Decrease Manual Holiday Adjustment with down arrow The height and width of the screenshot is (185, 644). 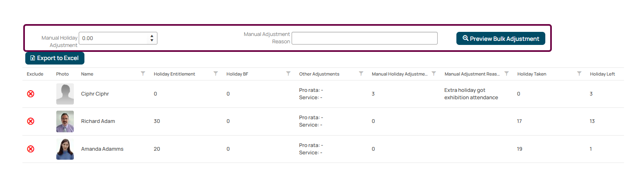[152, 40]
